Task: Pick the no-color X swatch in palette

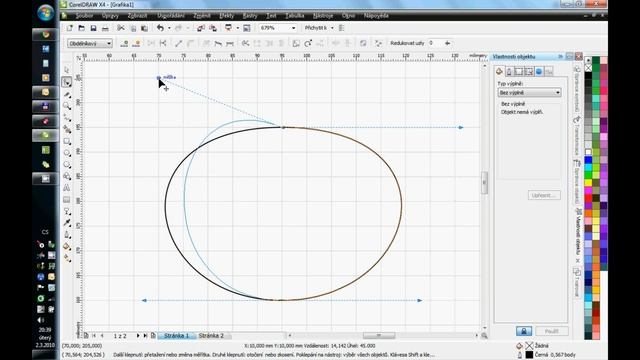Action: [x=588, y=68]
